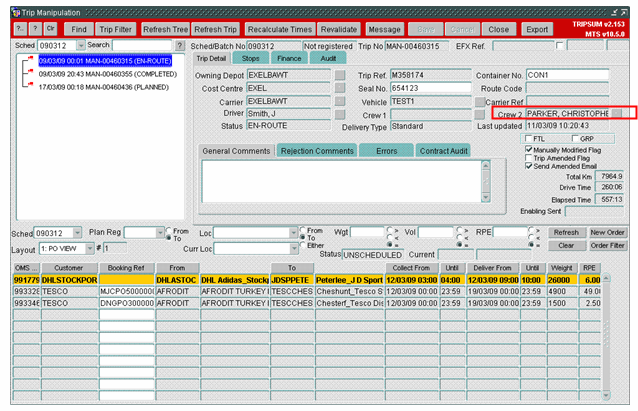
Task: Select trip 09/03/09 20:43 MAN-00460355 (COMPLETED)
Action: click(108, 74)
